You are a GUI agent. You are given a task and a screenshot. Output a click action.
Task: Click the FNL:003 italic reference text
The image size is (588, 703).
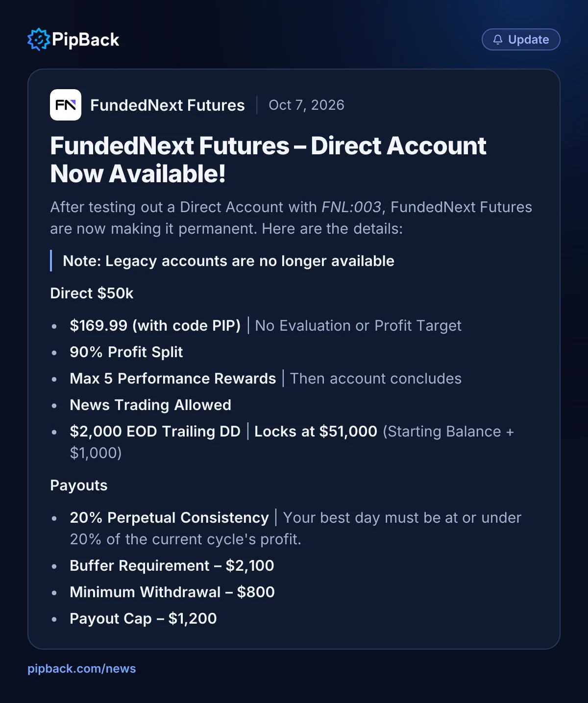pyautogui.click(x=351, y=207)
